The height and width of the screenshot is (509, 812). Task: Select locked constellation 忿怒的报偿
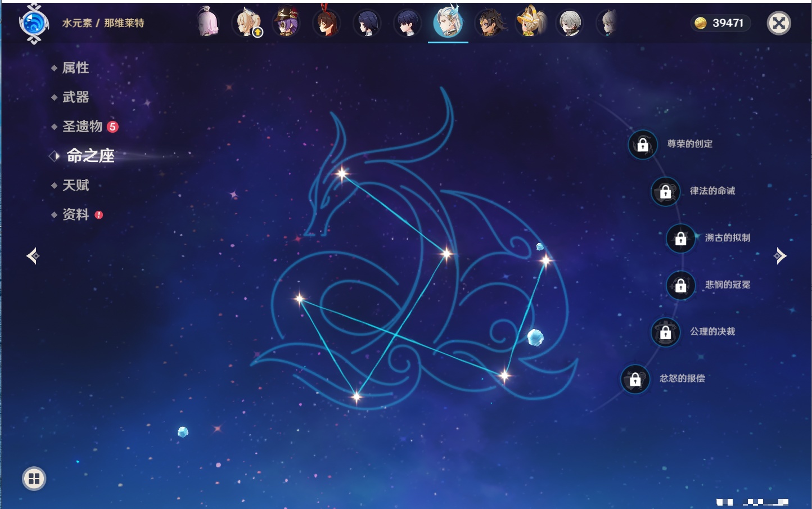click(635, 379)
